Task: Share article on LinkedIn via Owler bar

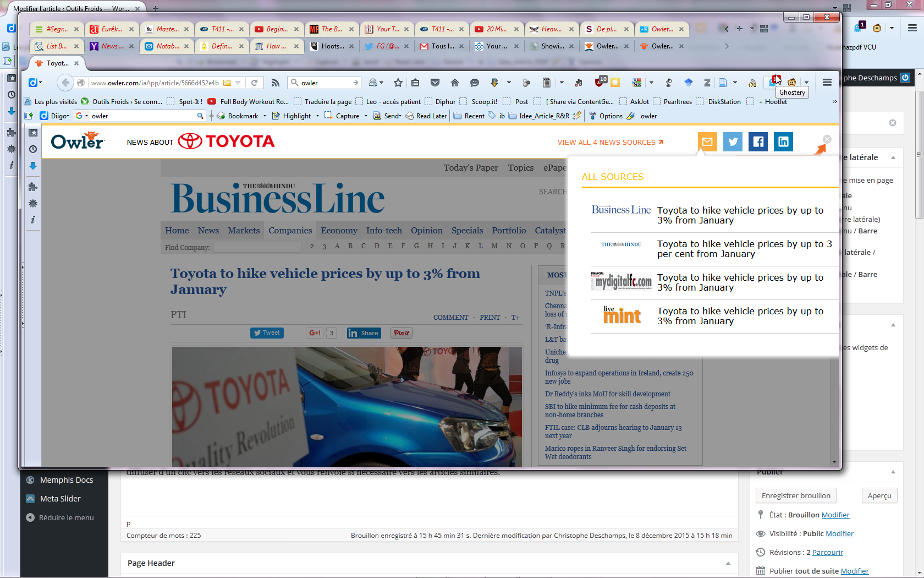Action: tap(783, 142)
